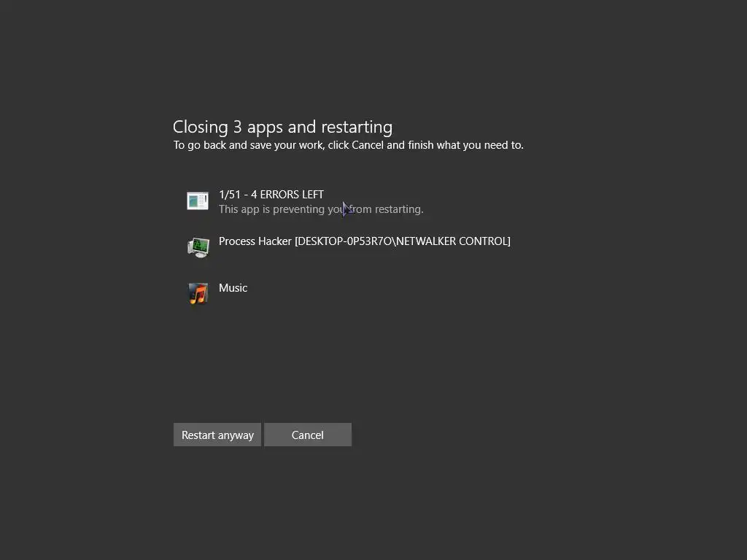Click the Music app icon

tap(198, 293)
